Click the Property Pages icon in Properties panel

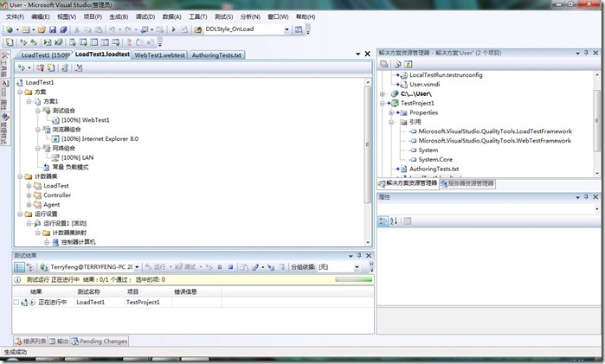tap(407, 221)
